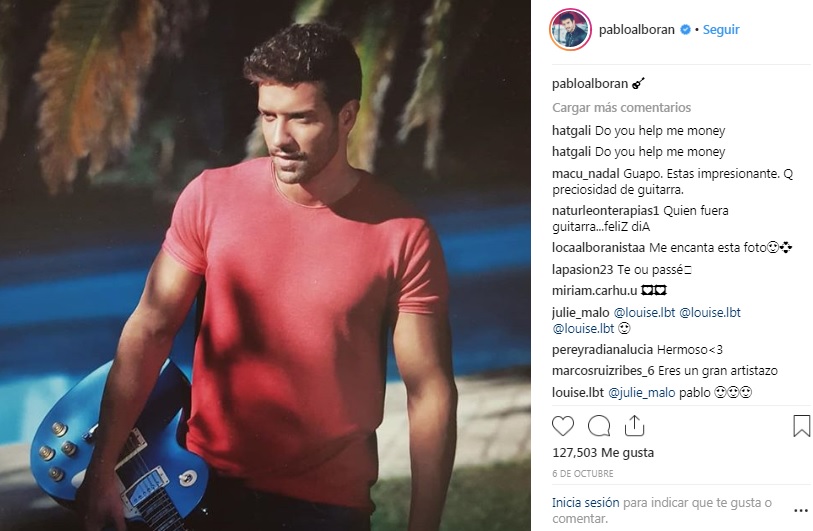This screenshot has width=813, height=531.
Task: Open pabloalboran's profile picture avatar
Action: [570, 30]
